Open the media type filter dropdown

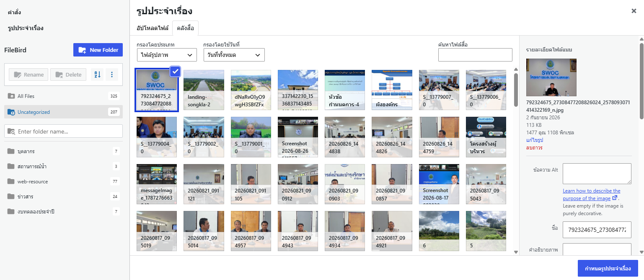(x=167, y=55)
